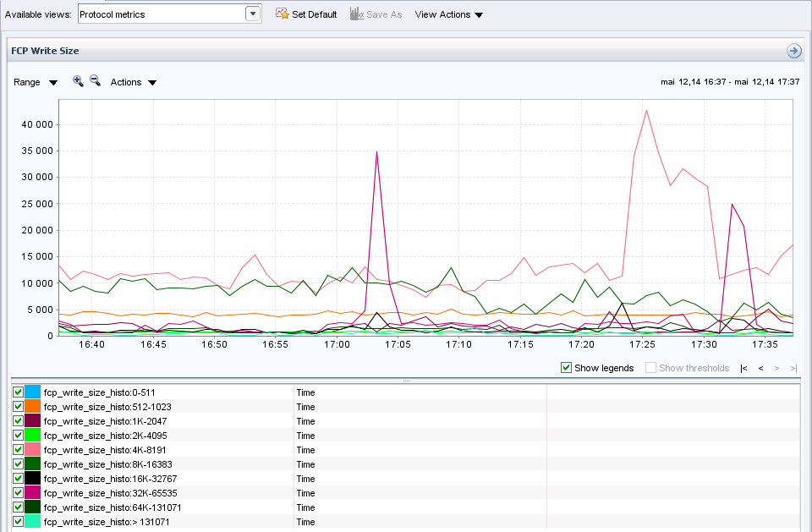Screen dimensions: 812x532
Task: Click the blue arrow panel expand icon
Action: pyautogui.click(x=793, y=51)
